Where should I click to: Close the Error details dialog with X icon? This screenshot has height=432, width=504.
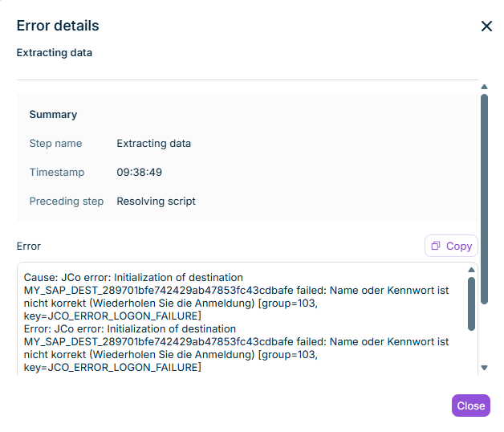tap(486, 26)
